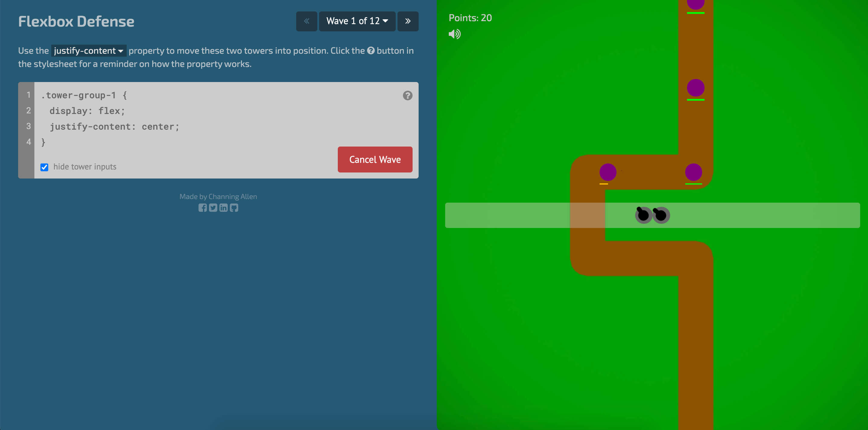The image size is (868, 430).
Task: Click the GitHub social icon
Action: coord(234,207)
